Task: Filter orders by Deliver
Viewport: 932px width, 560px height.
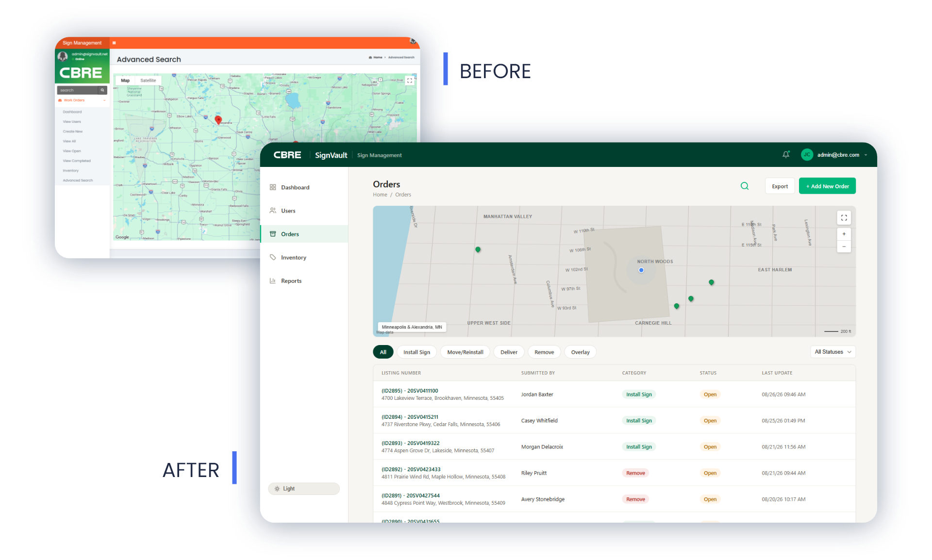Action: tap(509, 352)
